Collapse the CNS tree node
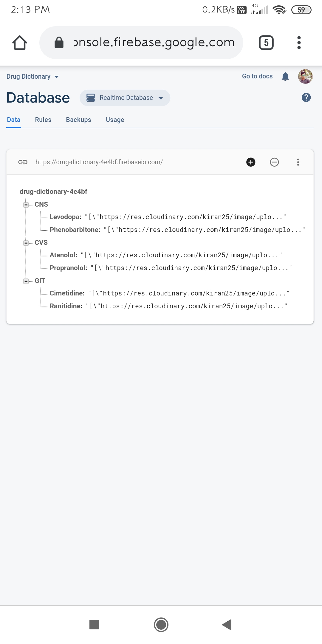322x644 pixels. [26, 205]
